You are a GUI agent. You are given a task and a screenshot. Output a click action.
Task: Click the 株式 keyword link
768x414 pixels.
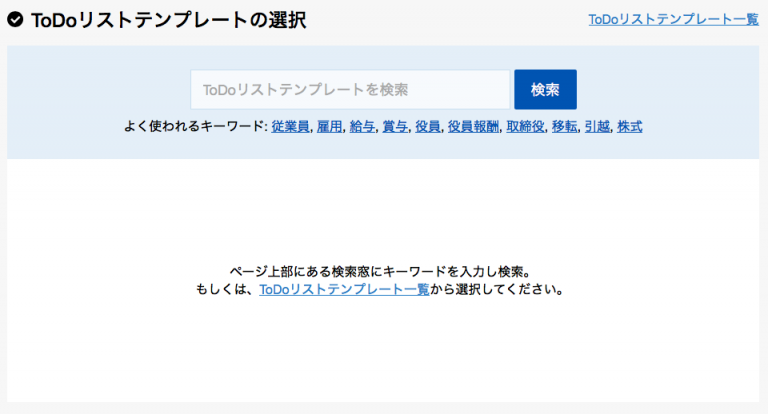pyautogui.click(x=629, y=127)
